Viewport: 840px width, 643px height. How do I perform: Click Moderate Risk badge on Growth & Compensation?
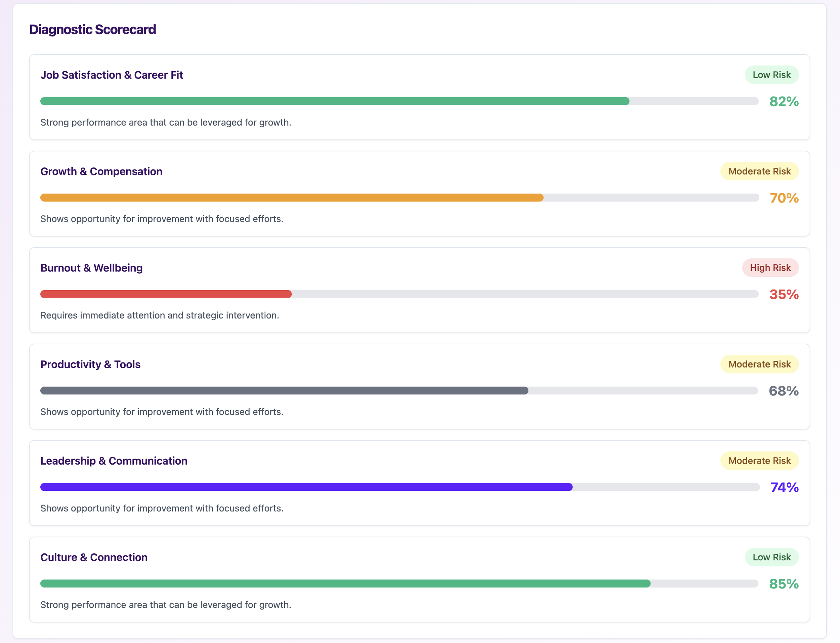coord(759,171)
